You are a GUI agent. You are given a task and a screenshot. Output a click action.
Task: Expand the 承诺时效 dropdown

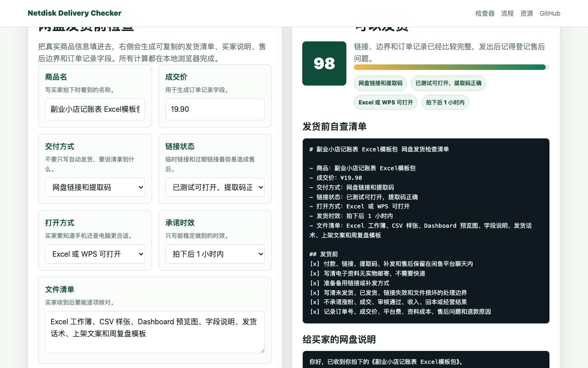[215, 254]
